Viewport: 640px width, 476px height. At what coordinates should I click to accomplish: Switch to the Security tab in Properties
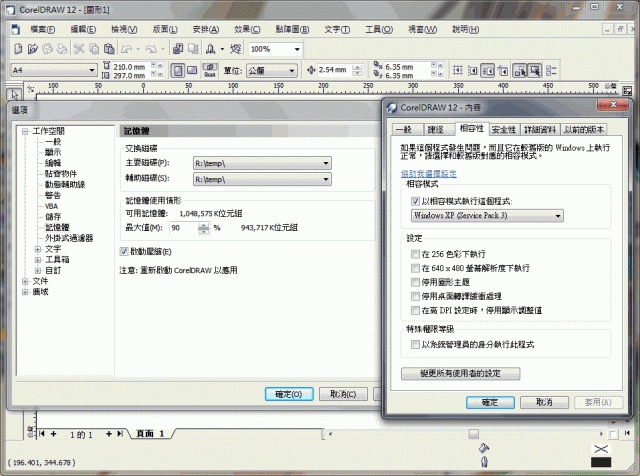click(504, 130)
